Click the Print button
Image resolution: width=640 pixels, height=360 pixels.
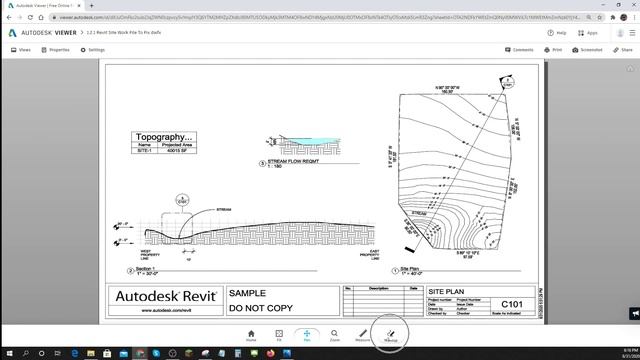[x=553, y=50]
